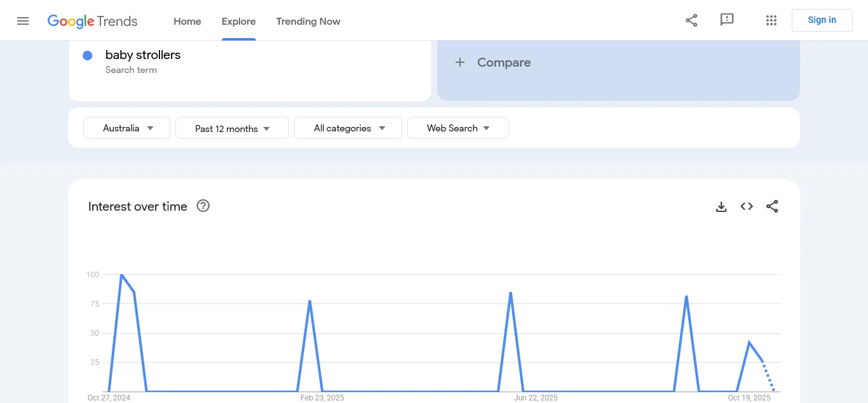Screen dimensions: 868x403
Task: Click the embed code icon
Action: click(x=747, y=206)
